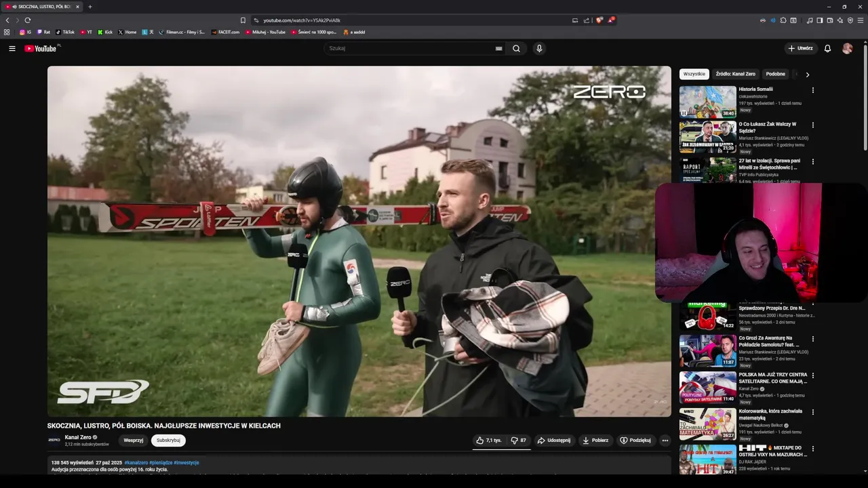Open the Kick bookmark
868x488 pixels.
point(105,32)
